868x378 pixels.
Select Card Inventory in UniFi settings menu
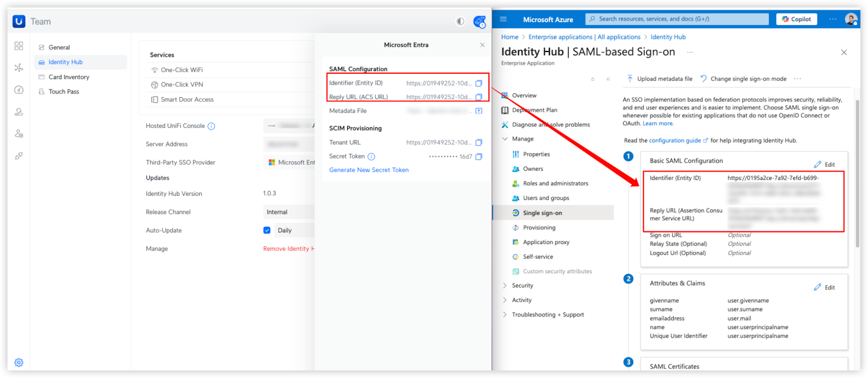(x=80, y=77)
